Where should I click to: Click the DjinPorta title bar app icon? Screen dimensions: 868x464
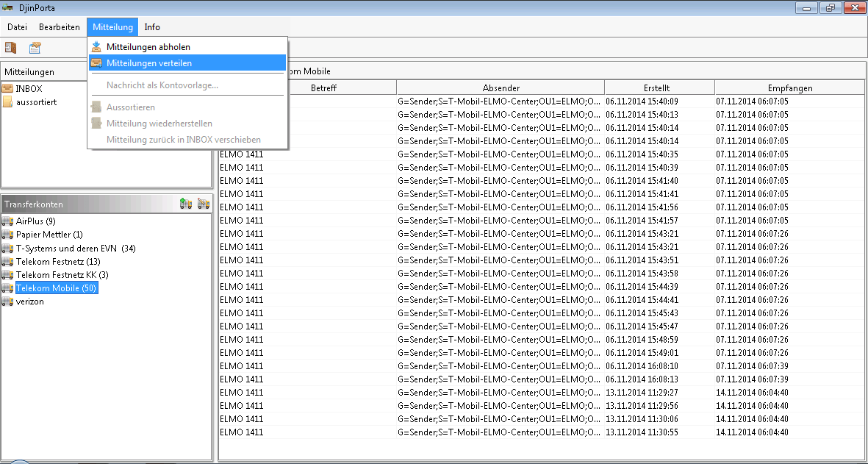(x=8, y=7)
